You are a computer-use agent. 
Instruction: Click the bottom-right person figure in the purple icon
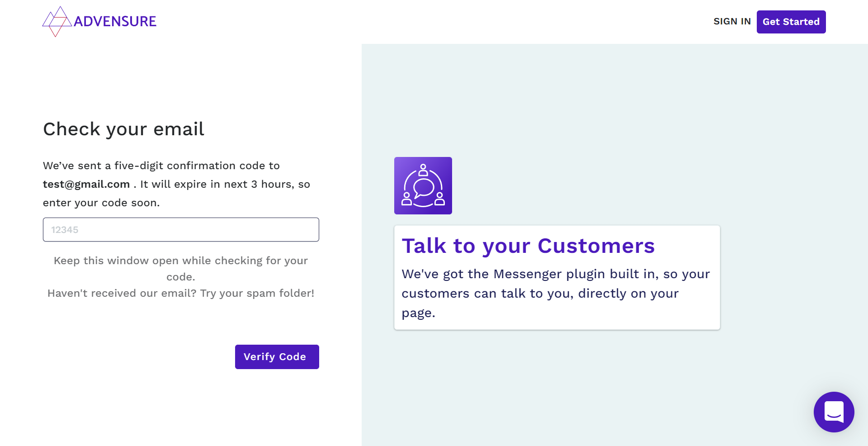coord(439,199)
